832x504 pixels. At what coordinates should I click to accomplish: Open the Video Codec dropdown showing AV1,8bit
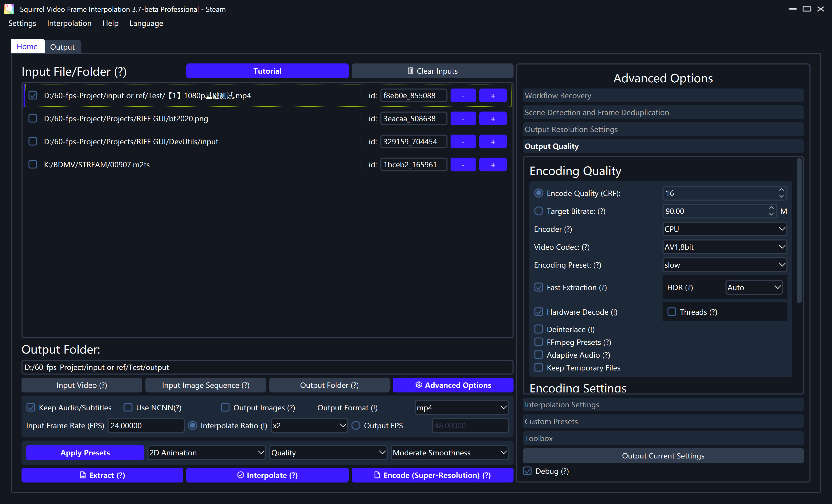(724, 247)
